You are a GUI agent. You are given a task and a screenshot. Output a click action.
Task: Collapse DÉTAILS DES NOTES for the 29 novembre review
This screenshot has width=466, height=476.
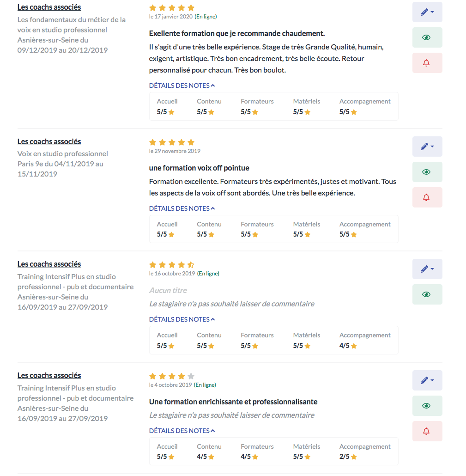tap(182, 208)
